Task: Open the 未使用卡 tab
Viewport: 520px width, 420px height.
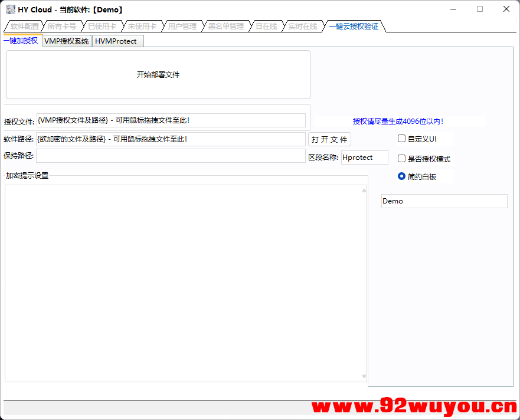Action: point(141,26)
